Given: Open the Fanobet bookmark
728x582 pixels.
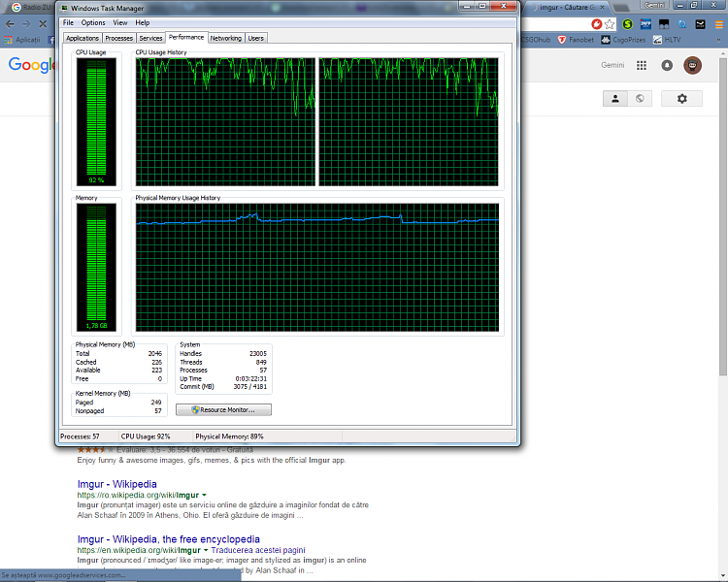Looking at the screenshot, I should 576,40.
